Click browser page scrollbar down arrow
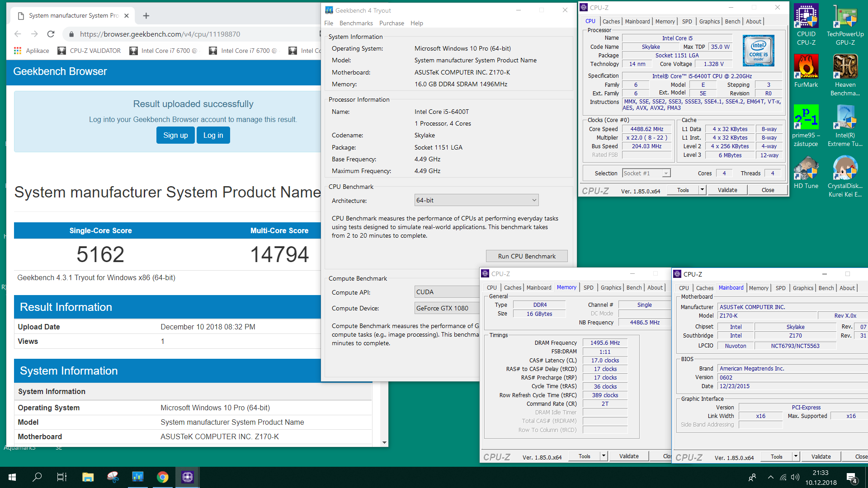 pos(384,443)
